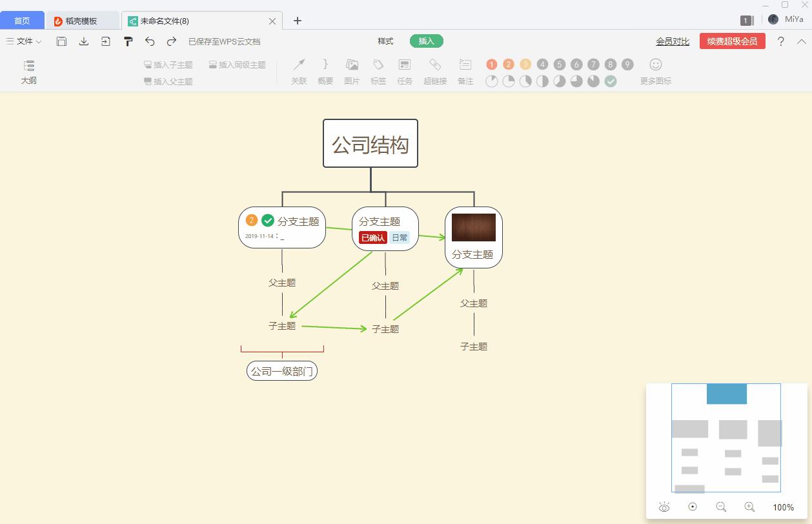Open the 大纲 outline panel
Image resolution: width=812 pixels, height=524 pixels.
point(29,71)
